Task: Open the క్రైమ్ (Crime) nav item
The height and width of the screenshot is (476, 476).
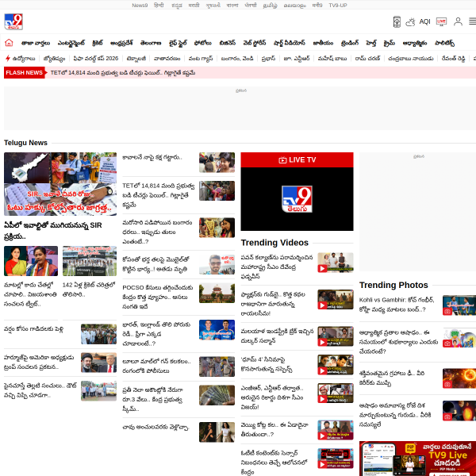Action: pos(390,43)
